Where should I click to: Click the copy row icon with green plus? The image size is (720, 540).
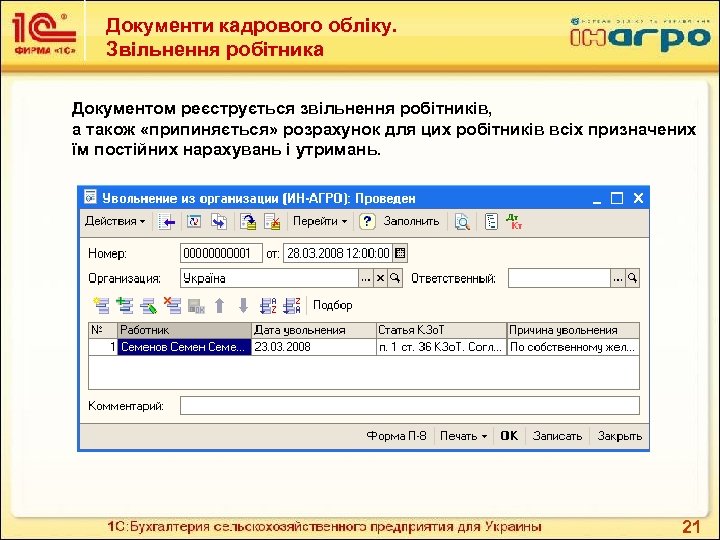pos(124,305)
